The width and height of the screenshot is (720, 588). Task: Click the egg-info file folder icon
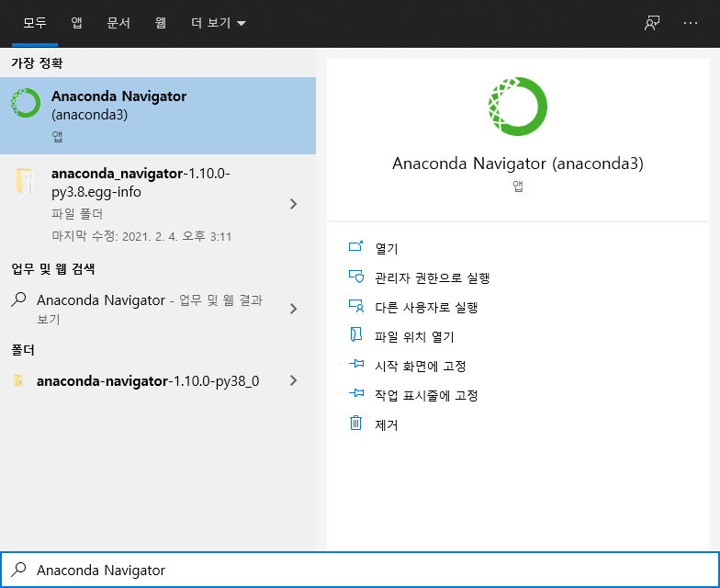pos(26,180)
